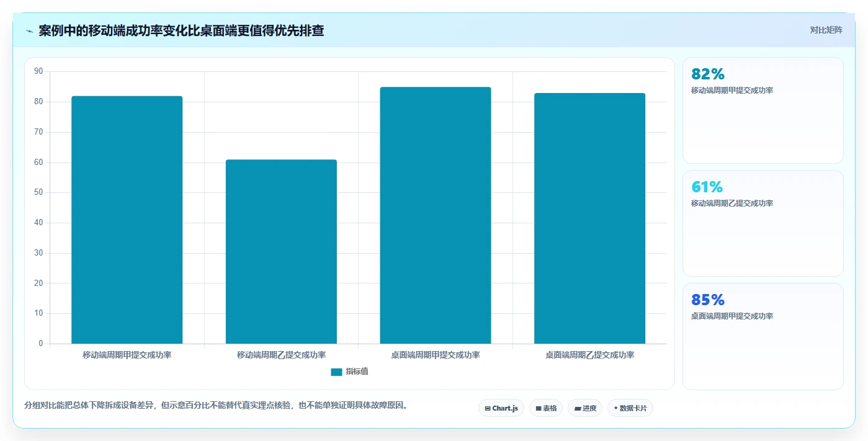Click the footnote starting 分组对比能把总体下降
Screen dimensions: 868x441
[x=216, y=406]
